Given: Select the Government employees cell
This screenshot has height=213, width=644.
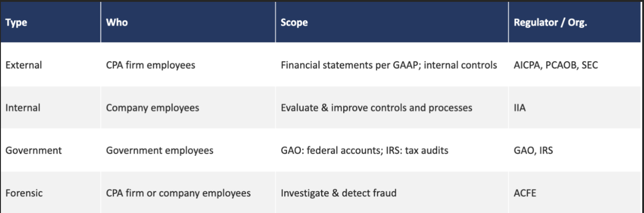Looking at the screenshot, I should (x=160, y=151).
